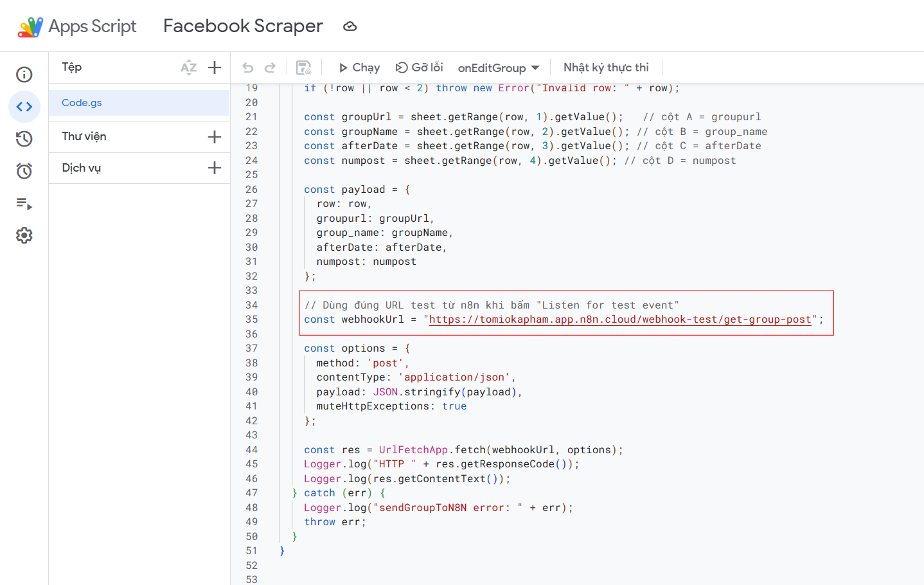Click the 'method: post' code line

pos(362,363)
